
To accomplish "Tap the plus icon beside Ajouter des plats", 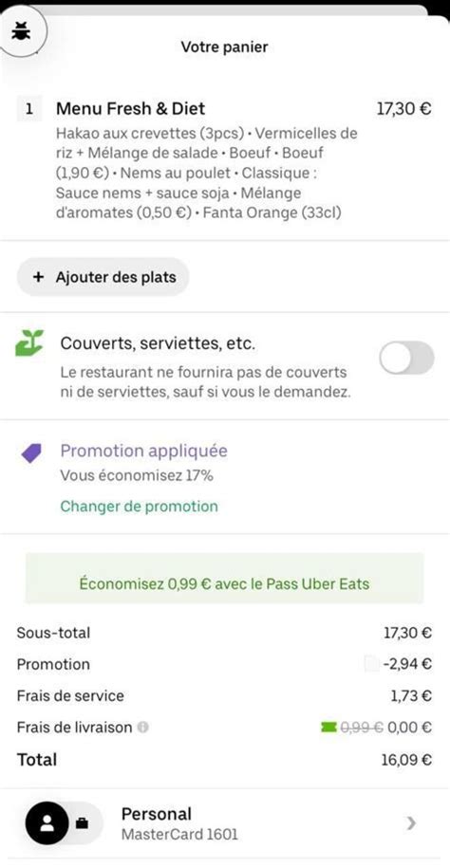I will click(38, 277).
